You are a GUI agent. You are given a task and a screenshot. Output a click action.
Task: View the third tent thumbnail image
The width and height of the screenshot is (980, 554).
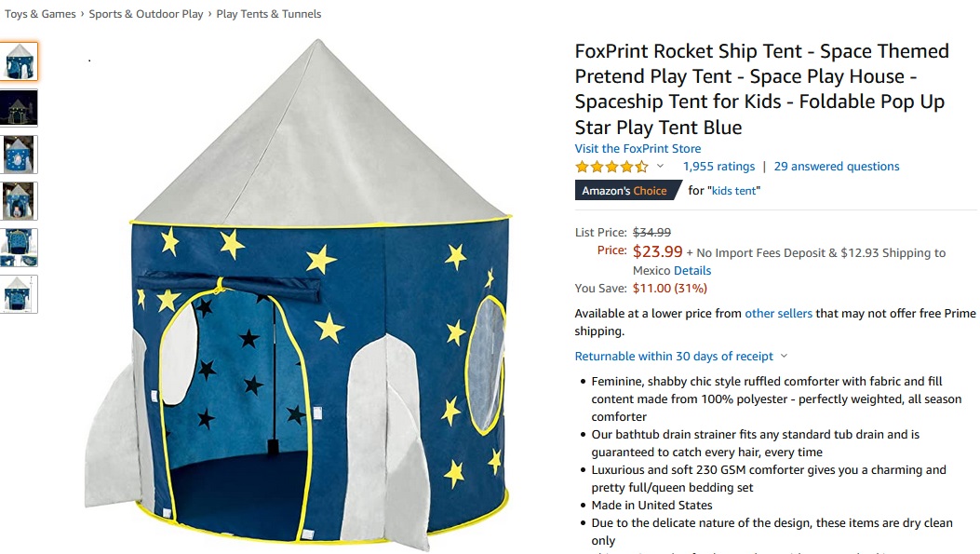point(20,155)
